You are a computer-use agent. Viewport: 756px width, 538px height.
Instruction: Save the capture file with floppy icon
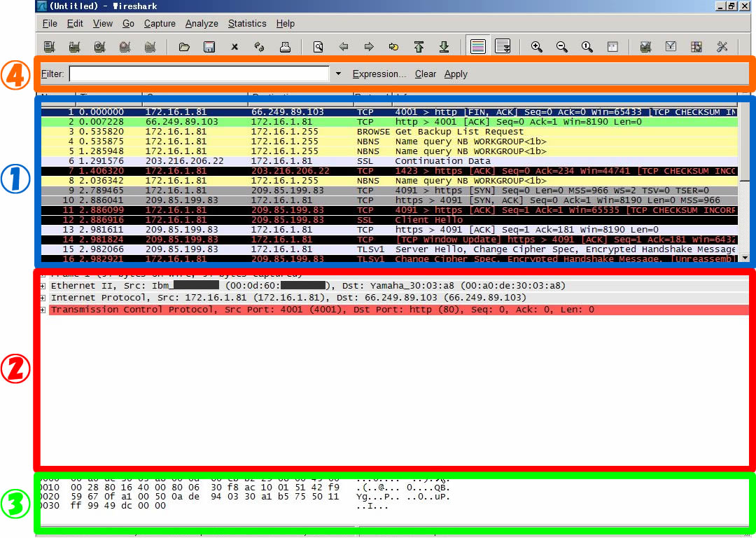click(x=209, y=47)
